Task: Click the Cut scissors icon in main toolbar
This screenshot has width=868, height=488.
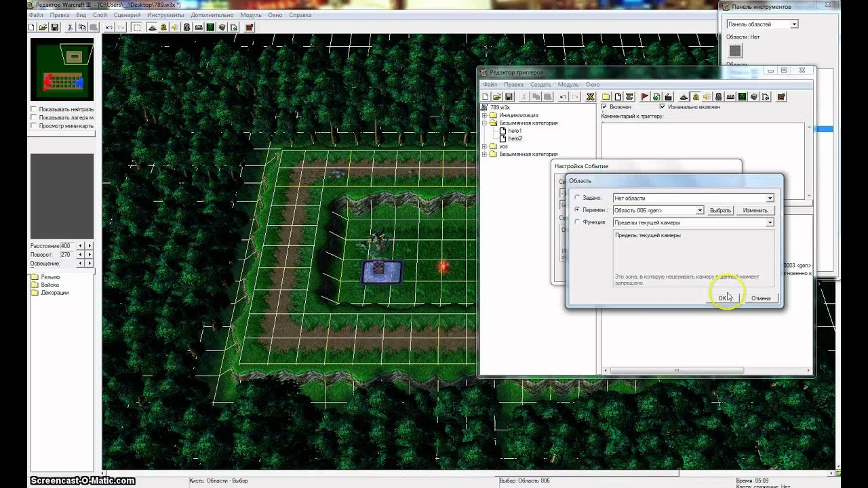Action: tap(70, 27)
